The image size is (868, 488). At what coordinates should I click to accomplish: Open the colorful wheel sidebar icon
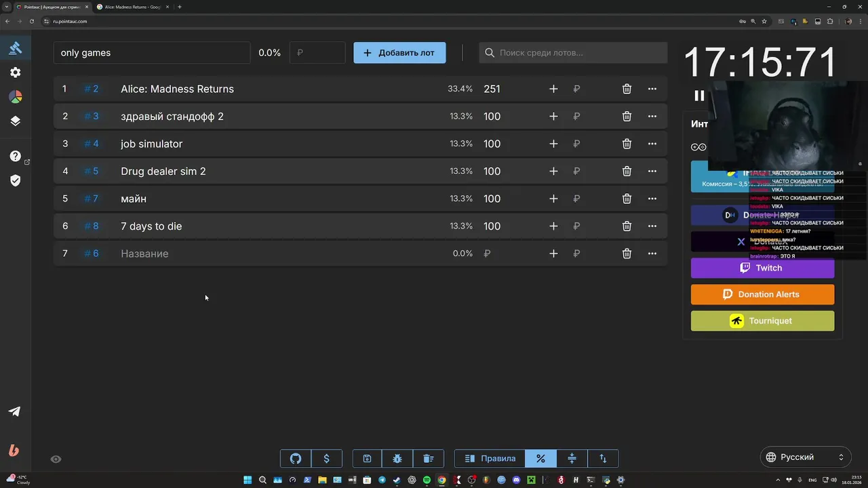[x=15, y=97]
